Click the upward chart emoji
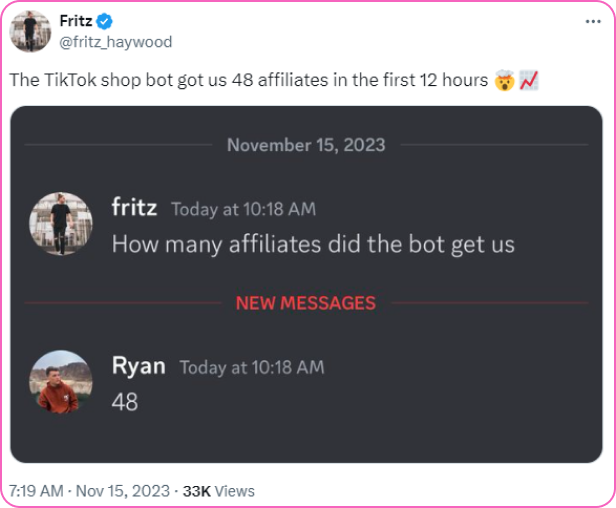Viewport: 616px width, 508px height. 529,79
